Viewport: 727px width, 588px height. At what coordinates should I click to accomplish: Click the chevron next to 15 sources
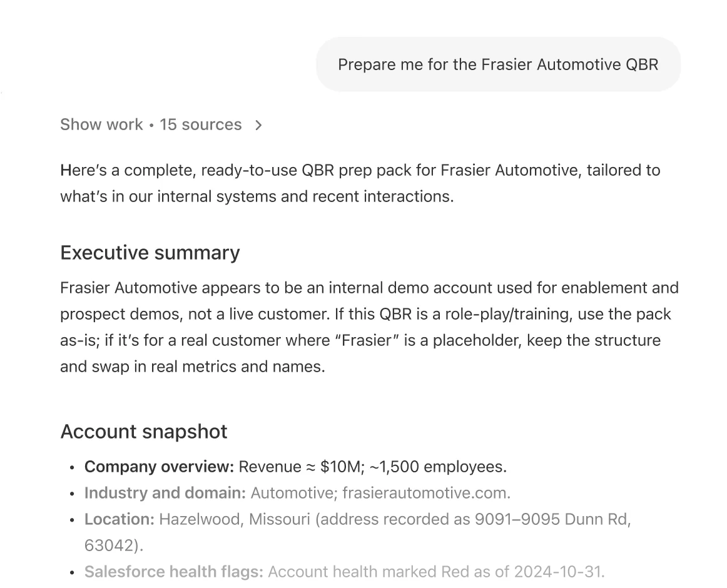point(258,124)
